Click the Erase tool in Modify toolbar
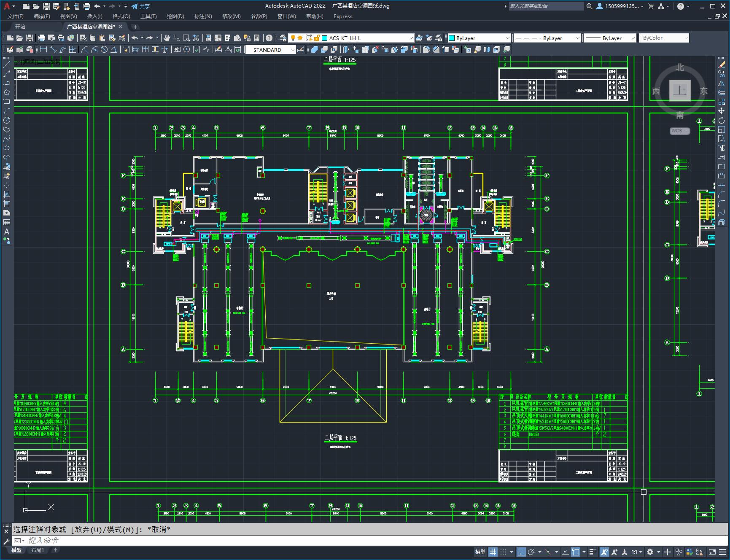 coord(722,65)
